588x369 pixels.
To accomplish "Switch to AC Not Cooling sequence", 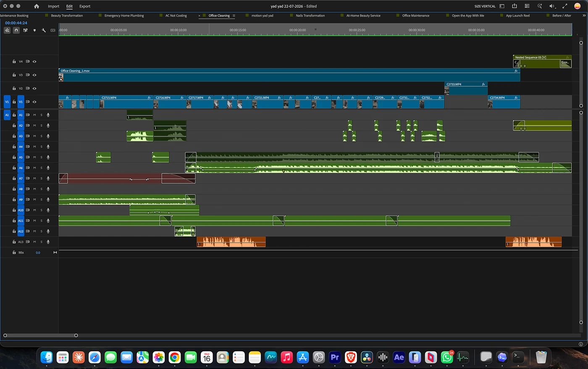I will tap(176, 16).
